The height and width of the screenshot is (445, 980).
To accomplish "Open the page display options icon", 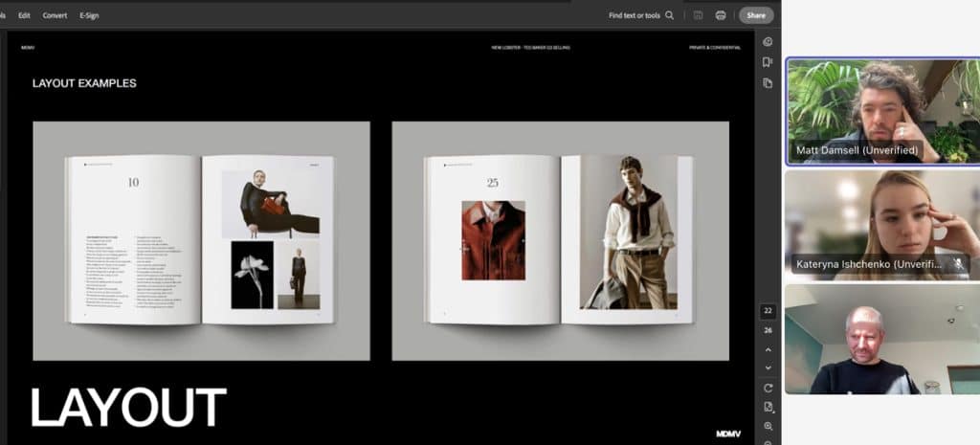I will [768, 407].
